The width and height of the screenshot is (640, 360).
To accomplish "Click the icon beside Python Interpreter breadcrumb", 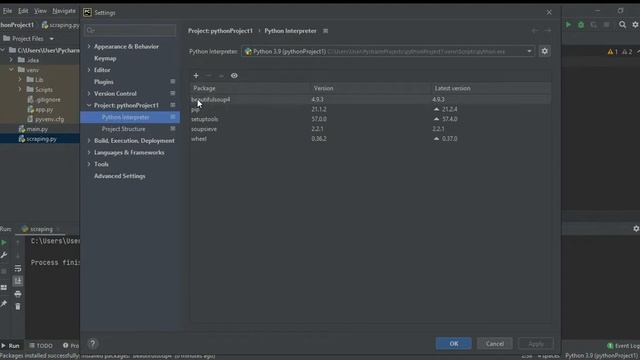I will [x=325, y=31].
